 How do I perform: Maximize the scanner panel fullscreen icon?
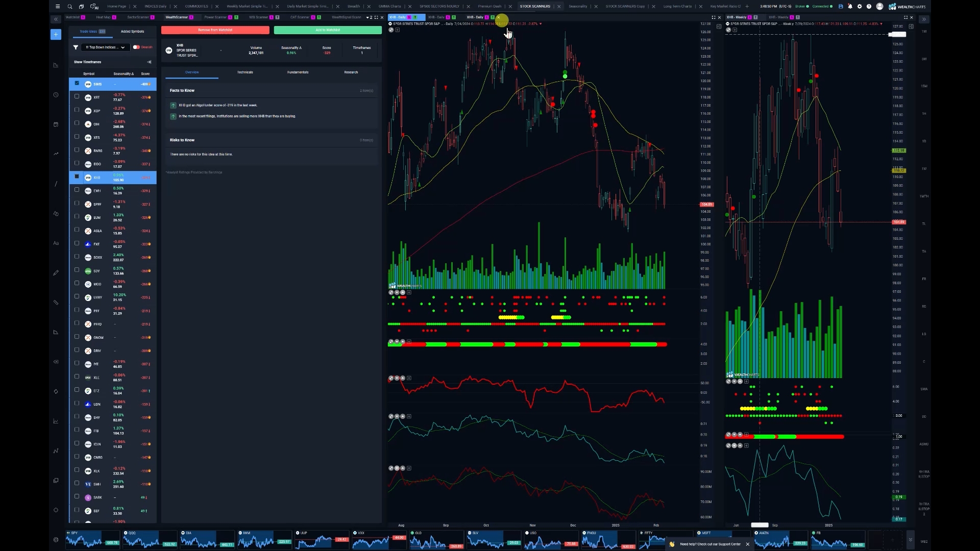[x=376, y=17]
